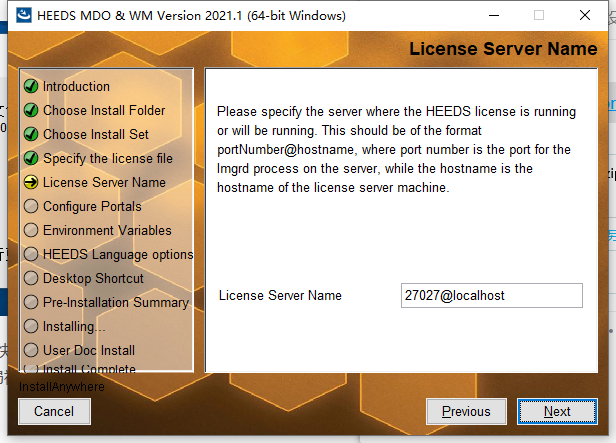
Task: Click the empty circle beside Configure Portals
Action: [31, 206]
